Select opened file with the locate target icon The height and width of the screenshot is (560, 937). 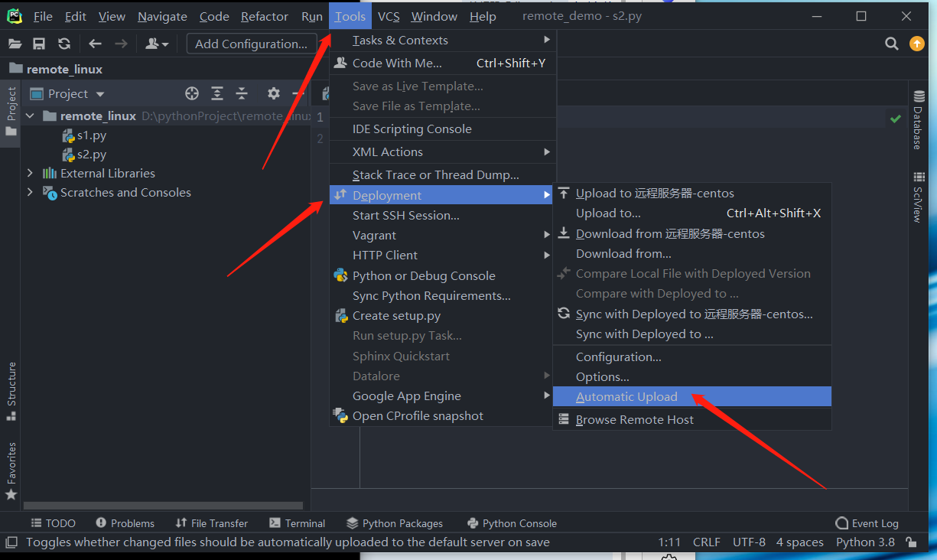(x=192, y=93)
